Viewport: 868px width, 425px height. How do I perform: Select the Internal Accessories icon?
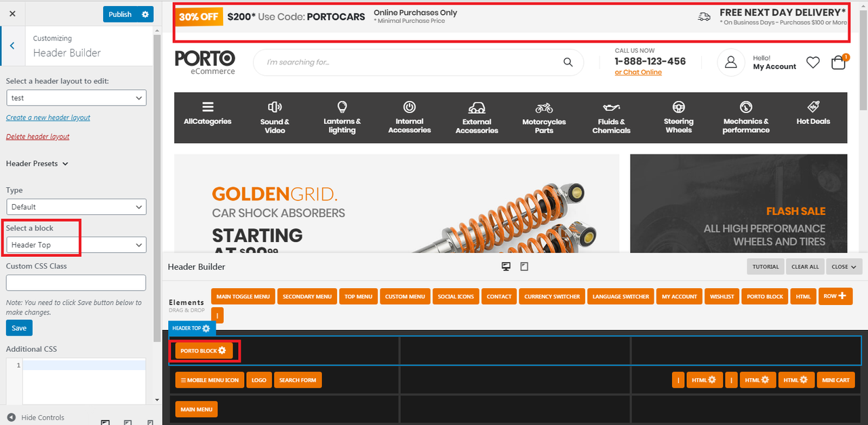[x=410, y=107]
